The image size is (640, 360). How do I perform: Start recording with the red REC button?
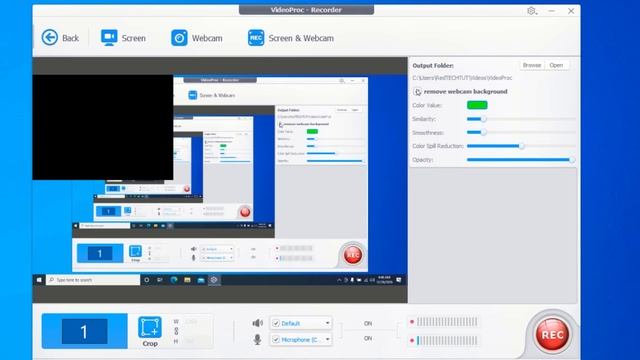(x=552, y=335)
